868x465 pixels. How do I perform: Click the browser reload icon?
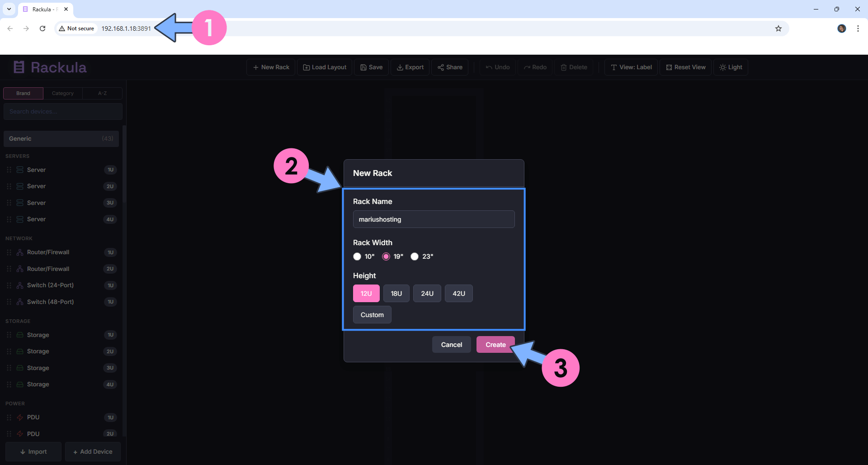click(x=42, y=28)
